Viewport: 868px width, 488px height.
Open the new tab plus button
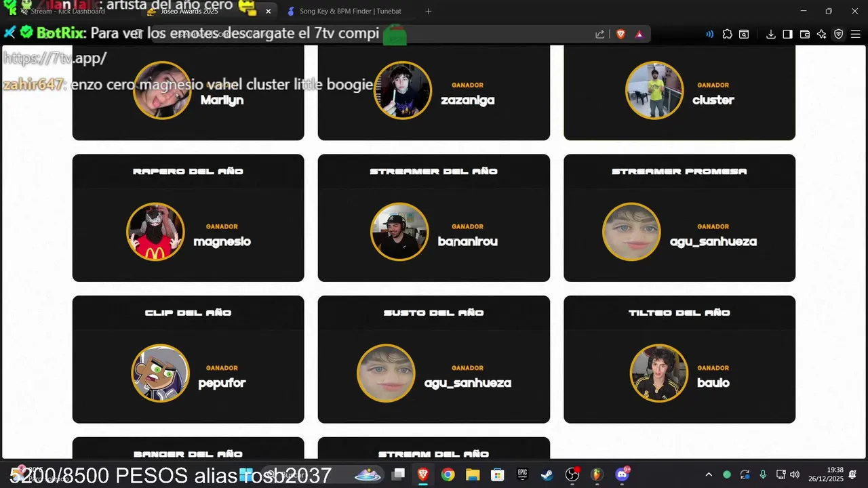[428, 12]
